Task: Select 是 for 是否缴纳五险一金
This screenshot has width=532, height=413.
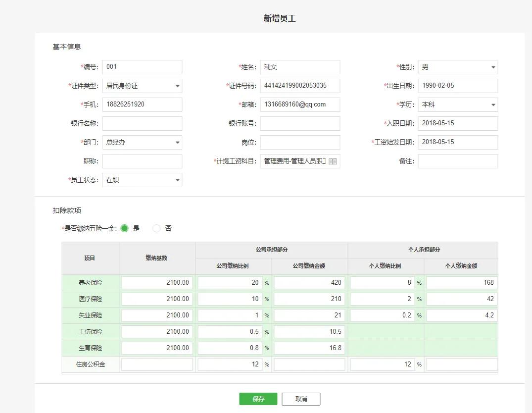Action: tap(125, 228)
